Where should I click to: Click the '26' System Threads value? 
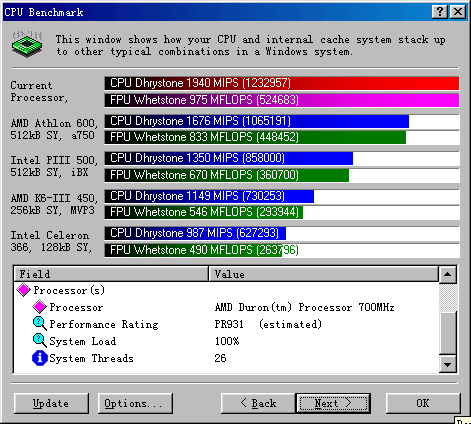tap(220, 358)
